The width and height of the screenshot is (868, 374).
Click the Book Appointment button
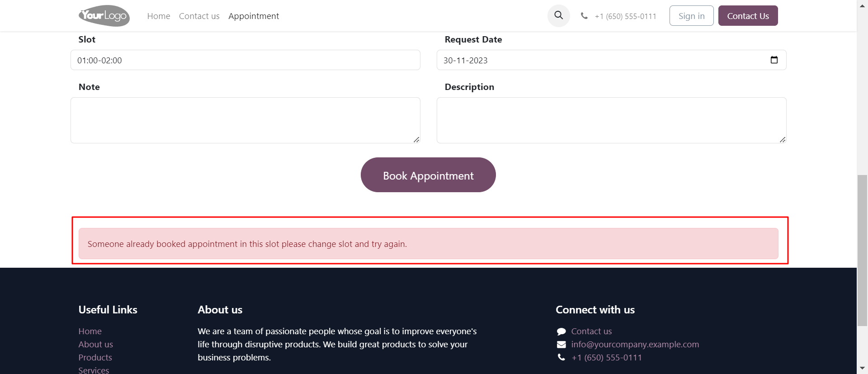[428, 175]
